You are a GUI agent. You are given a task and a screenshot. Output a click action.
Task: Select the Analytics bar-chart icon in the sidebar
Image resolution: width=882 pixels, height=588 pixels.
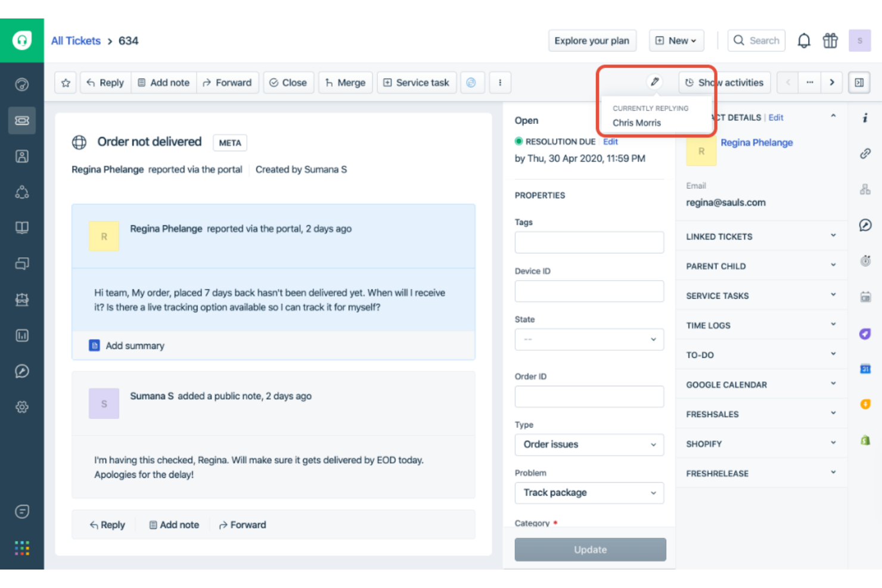pyautogui.click(x=22, y=335)
